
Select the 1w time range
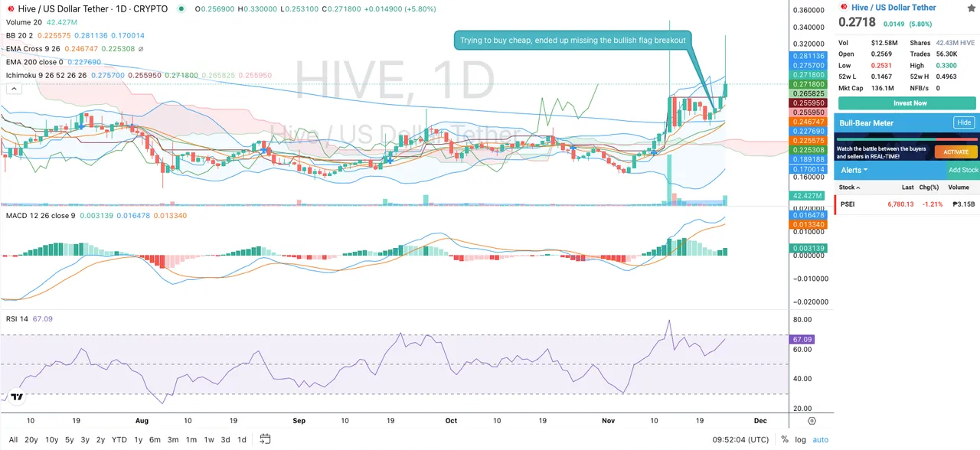click(x=209, y=439)
